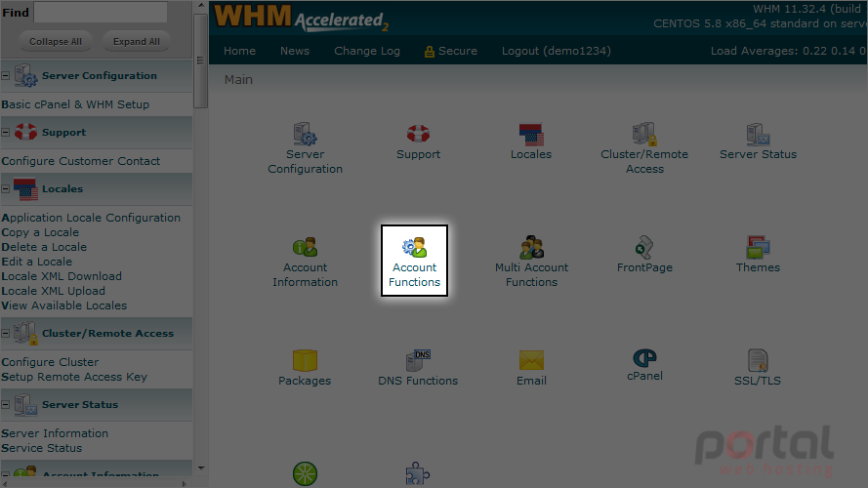Viewport: 868px width, 488px height.
Task: Collapse the Locales sidebar section
Action: 6,188
